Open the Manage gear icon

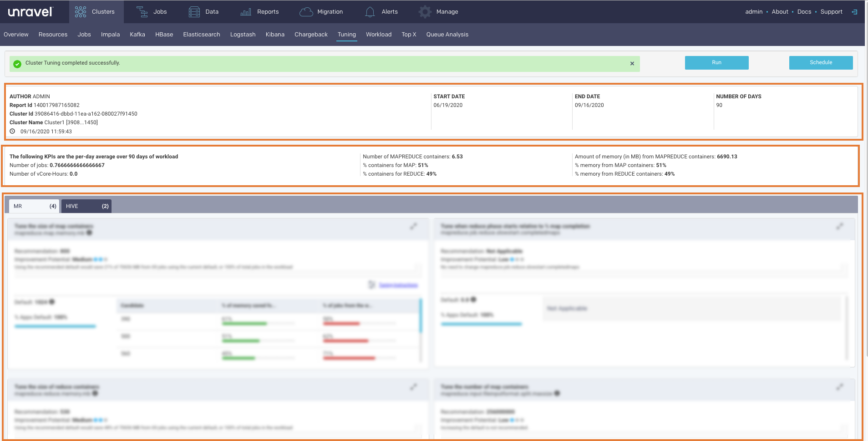pos(425,12)
